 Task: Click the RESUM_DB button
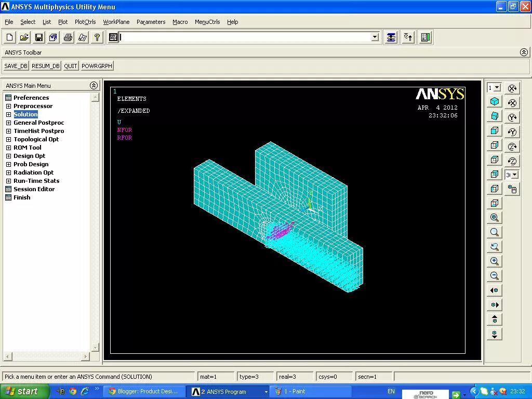[x=46, y=66]
